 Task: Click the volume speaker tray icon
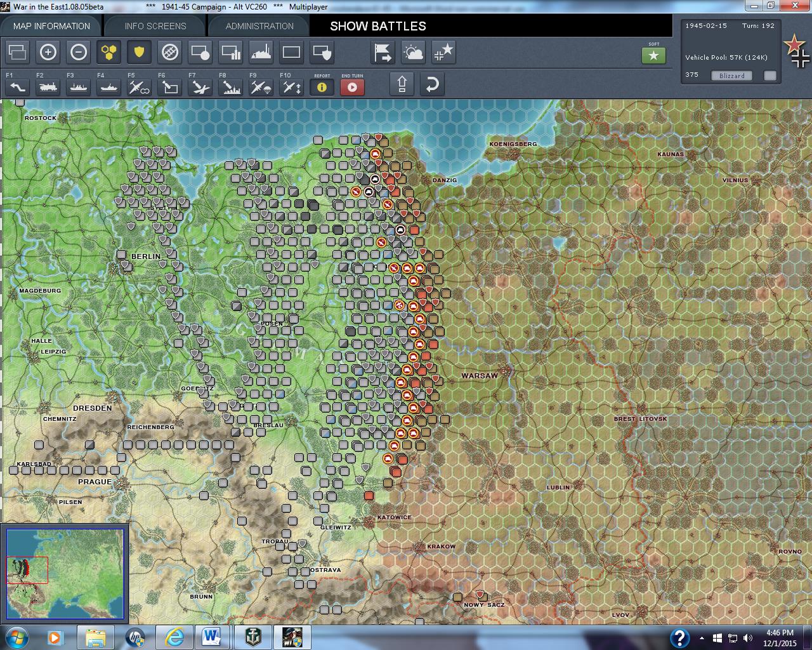pyautogui.click(x=749, y=638)
